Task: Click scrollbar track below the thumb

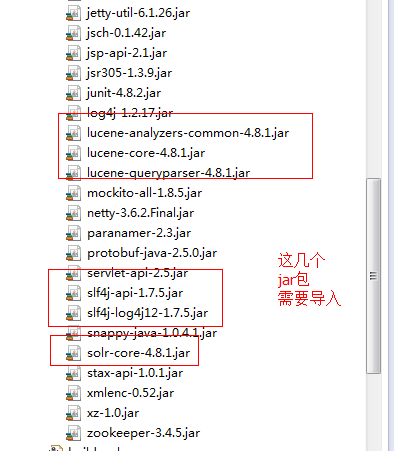Action: (373, 412)
